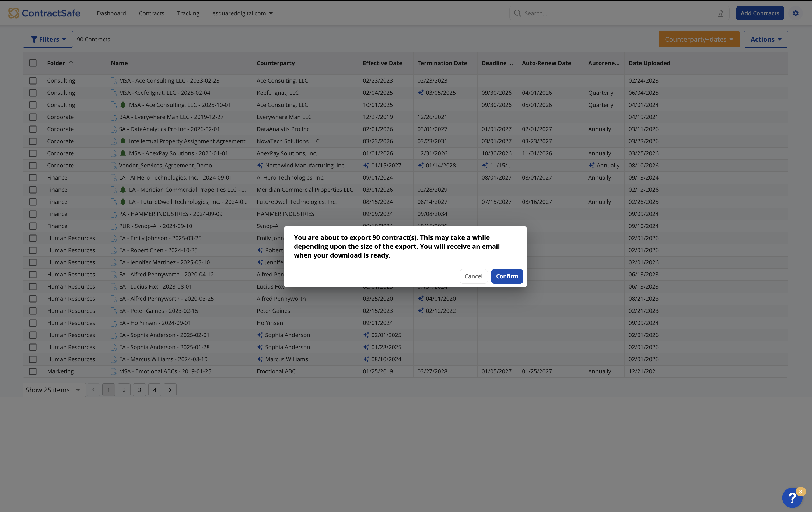Click AI sparkle beside termination date 04/01/2020
The height and width of the screenshot is (512, 812).
pos(421,299)
